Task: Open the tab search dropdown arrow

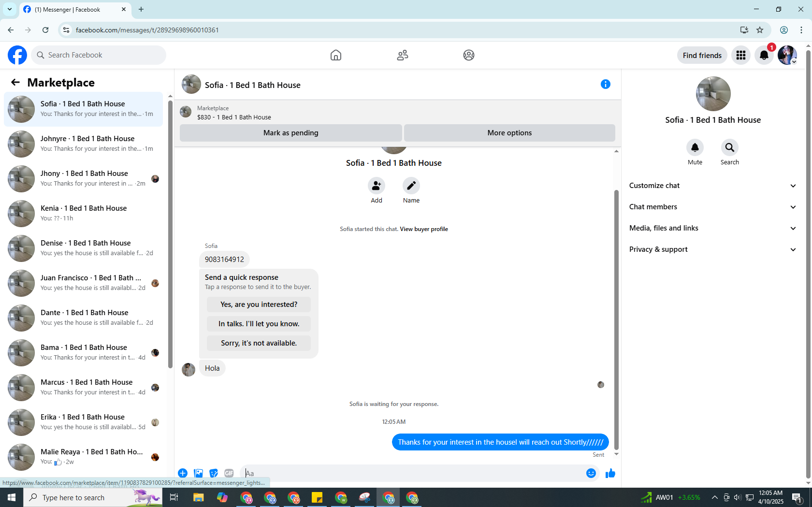Action: click(10, 9)
